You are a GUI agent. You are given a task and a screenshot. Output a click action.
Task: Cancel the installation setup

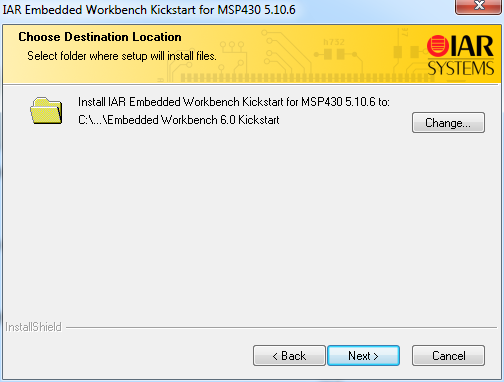coord(448,355)
